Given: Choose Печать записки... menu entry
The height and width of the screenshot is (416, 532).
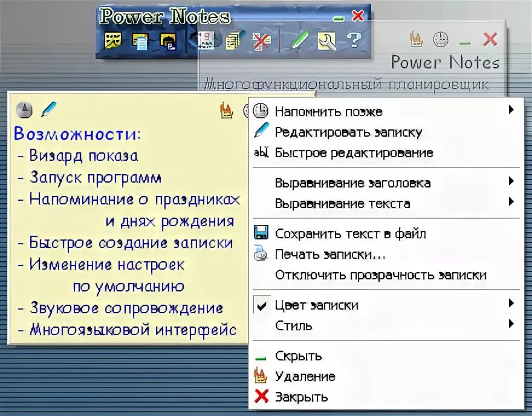Looking at the screenshot, I should click(x=386, y=254).
